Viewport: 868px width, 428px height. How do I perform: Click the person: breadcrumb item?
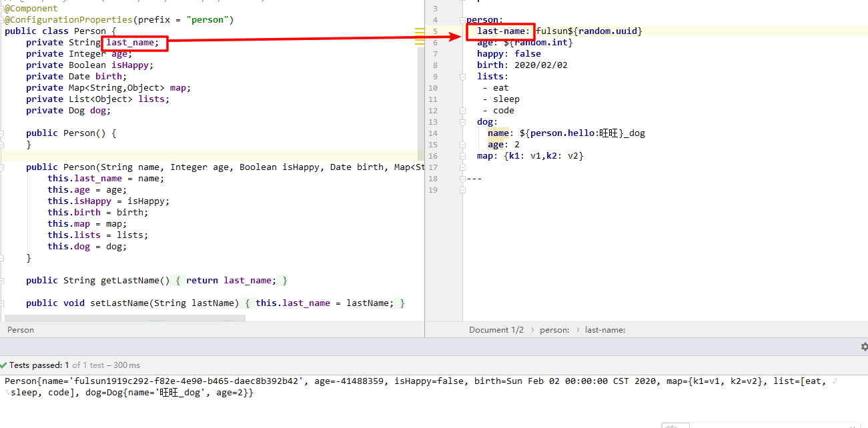(x=554, y=330)
